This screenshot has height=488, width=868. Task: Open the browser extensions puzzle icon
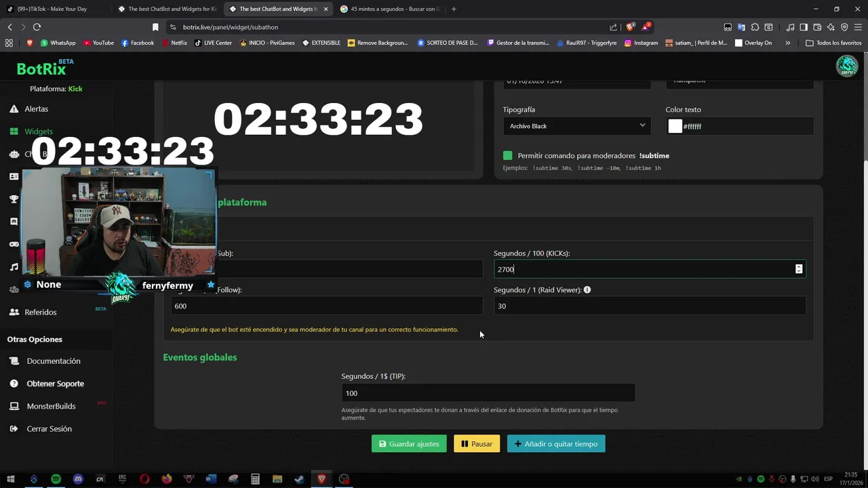point(755,27)
